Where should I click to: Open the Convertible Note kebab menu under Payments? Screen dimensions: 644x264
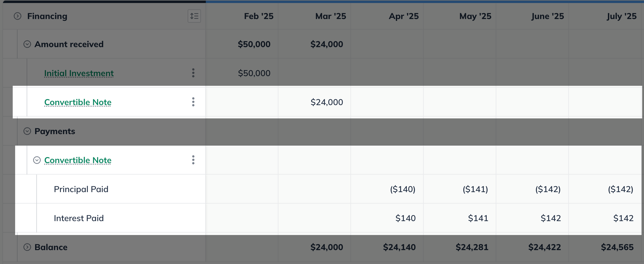coord(193,160)
